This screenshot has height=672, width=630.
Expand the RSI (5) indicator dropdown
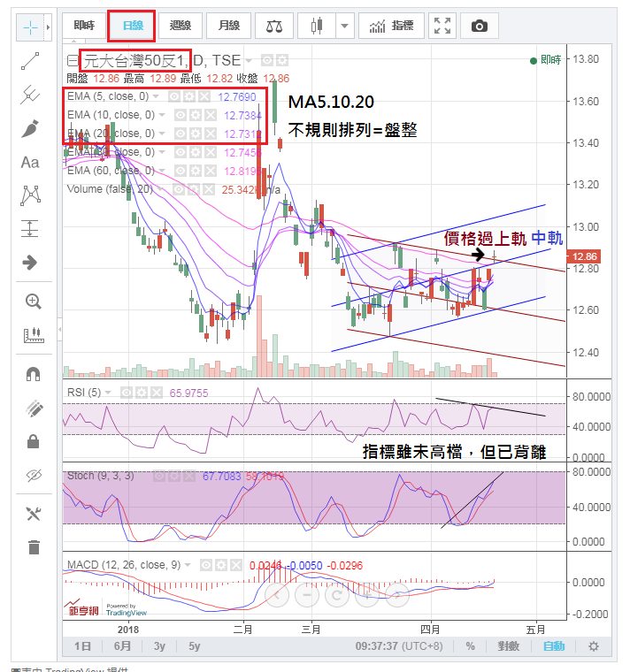108,393
